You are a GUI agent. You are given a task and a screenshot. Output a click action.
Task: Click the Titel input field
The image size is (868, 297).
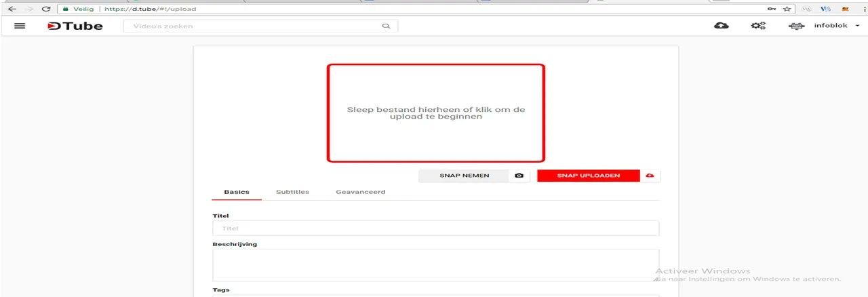[435, 229]
